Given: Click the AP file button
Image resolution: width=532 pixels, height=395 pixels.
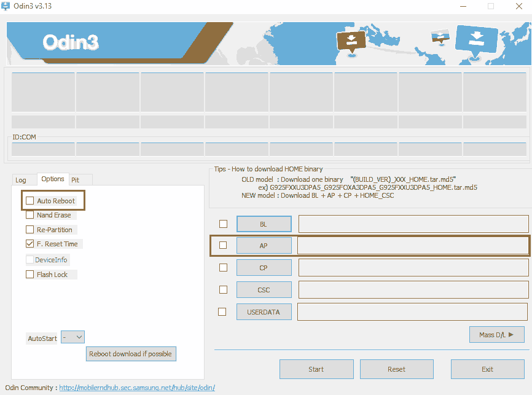Looking at the screenshot, I should tap(264, 245).
